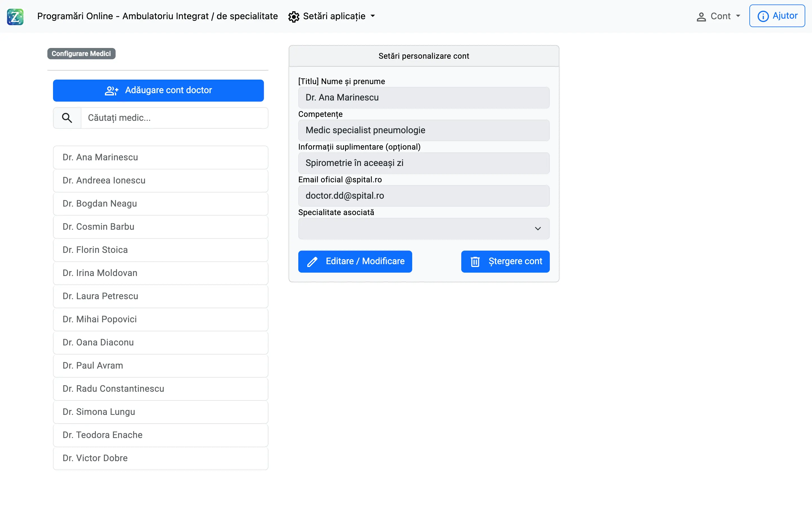Click the pencil icon in Editare / Modificare
This screenshot has height=508, width=812.
312,262
